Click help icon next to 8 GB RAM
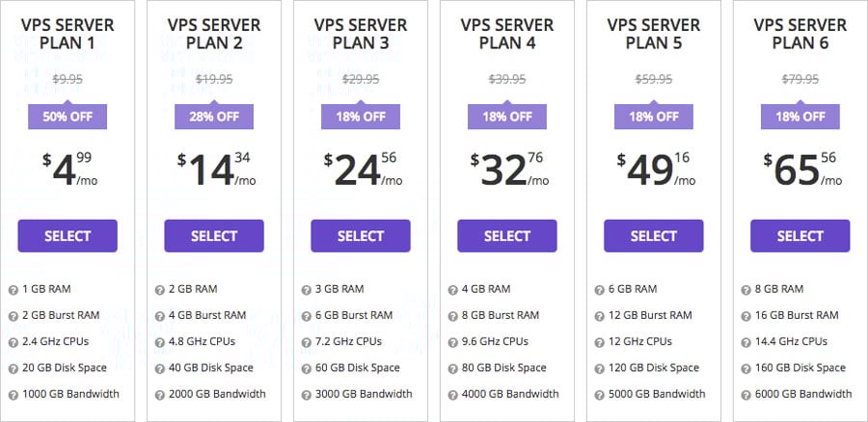The image size is (868, 422). 746,290
